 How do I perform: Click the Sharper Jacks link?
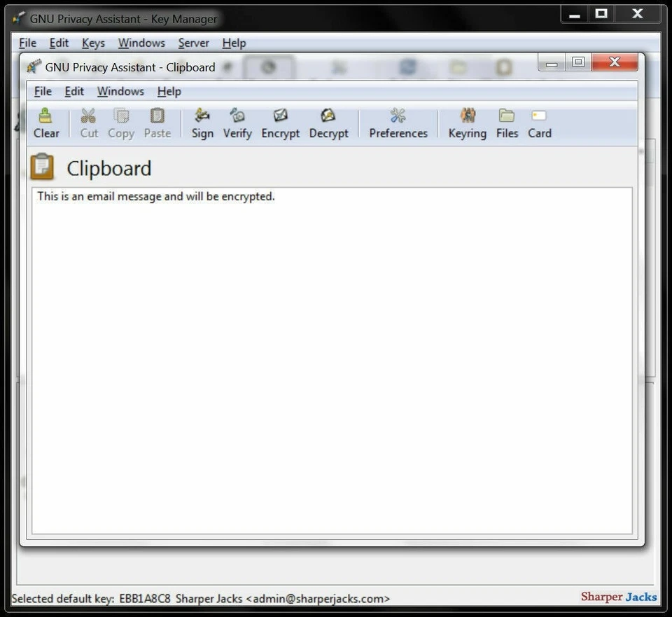(x=619, y=597)
